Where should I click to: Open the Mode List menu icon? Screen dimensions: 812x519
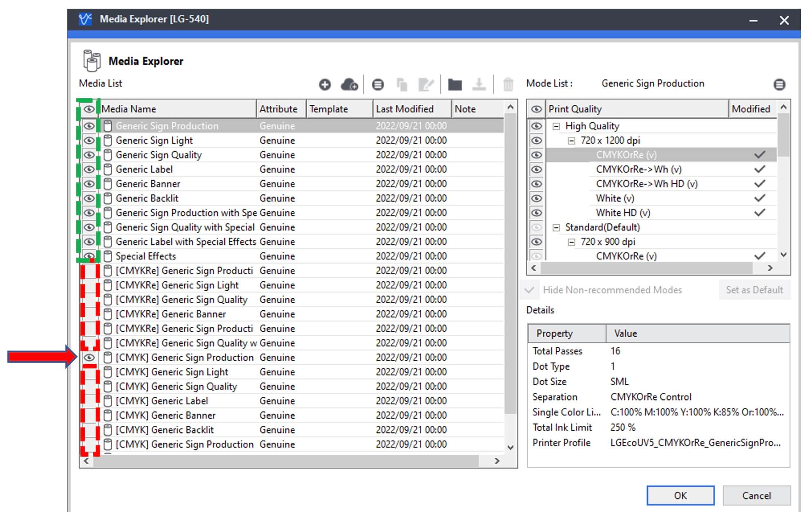pos(779,85)
